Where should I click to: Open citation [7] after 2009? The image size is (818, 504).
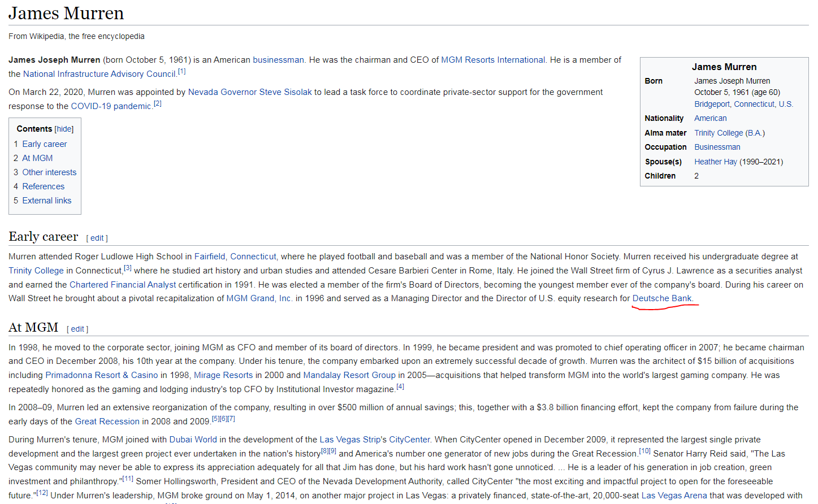tap(231, 419)
